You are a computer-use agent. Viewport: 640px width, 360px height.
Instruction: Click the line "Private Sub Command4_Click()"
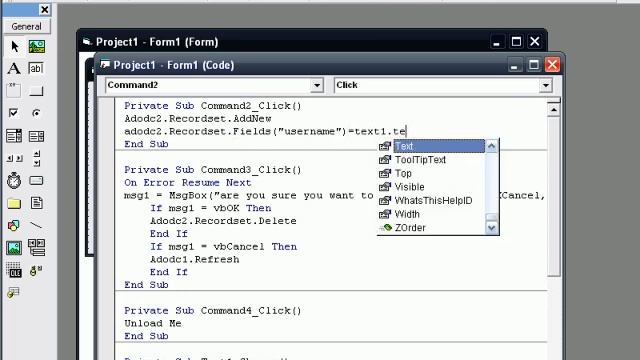pos(213,311)
